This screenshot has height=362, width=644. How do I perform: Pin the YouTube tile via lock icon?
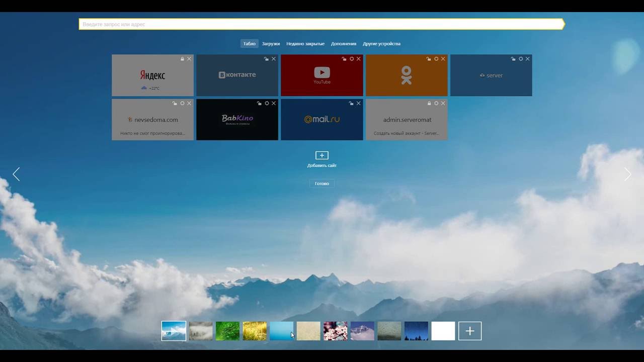[x=344, y=59]
